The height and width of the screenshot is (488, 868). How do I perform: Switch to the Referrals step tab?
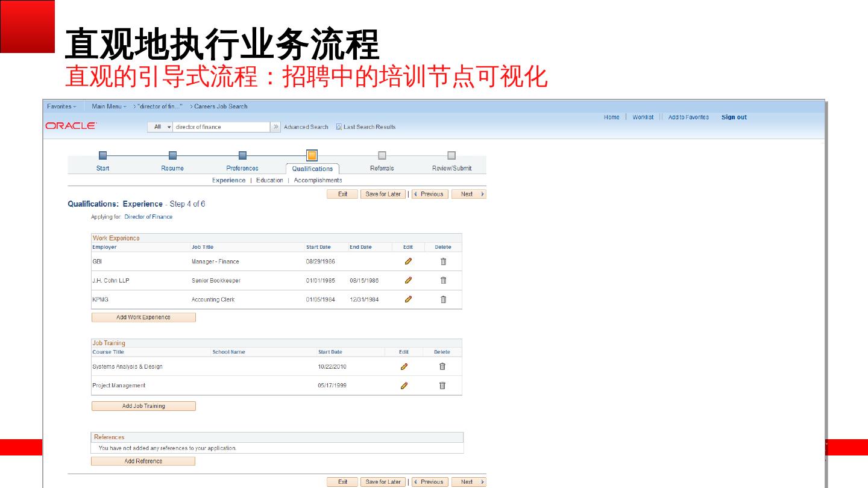coord(382,168)
